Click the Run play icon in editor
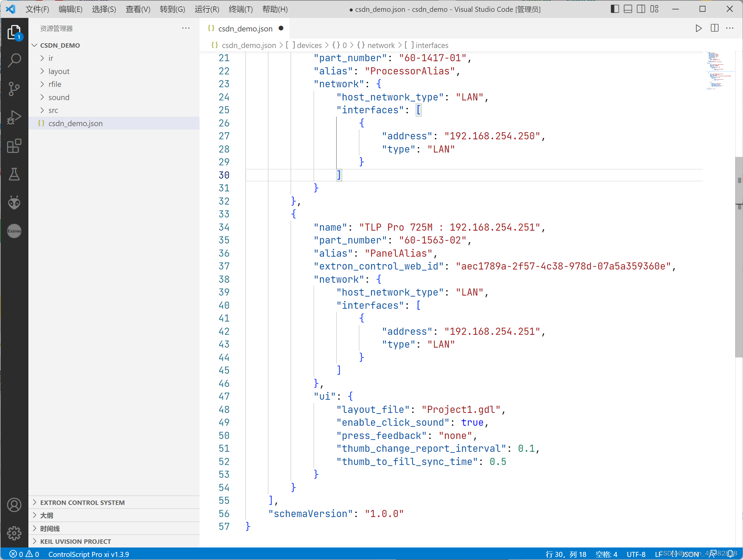The width and height of the screenshot is (743, 560). (698, 28)
